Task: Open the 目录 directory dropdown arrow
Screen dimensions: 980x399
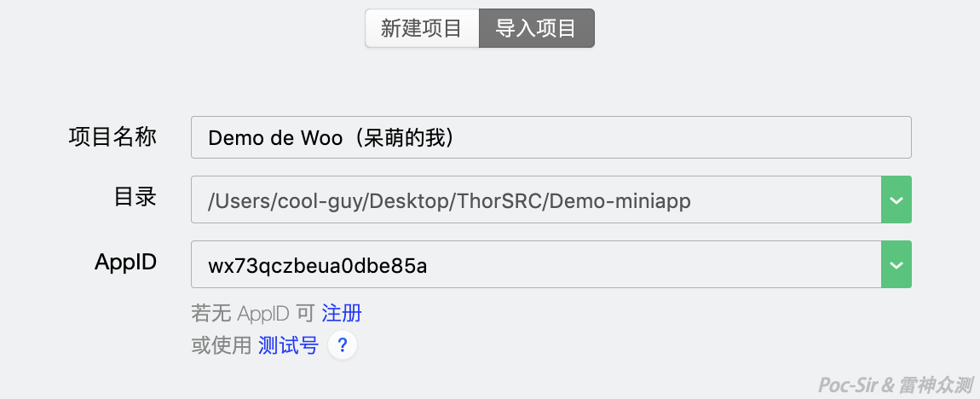Action: (x=896, y=199)
